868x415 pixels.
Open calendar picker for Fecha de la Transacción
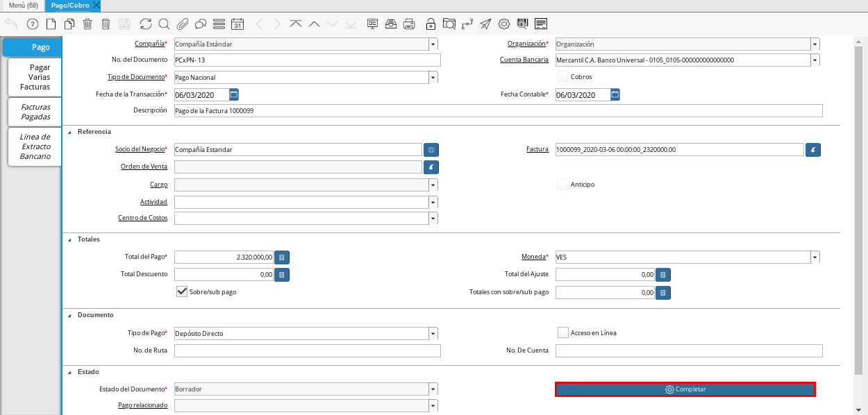point(234,94)
